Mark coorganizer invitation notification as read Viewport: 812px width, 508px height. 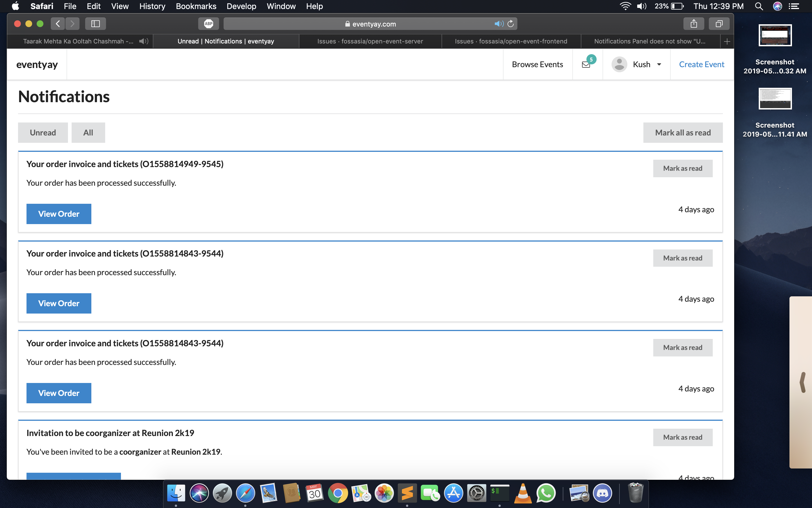[683, 437]
